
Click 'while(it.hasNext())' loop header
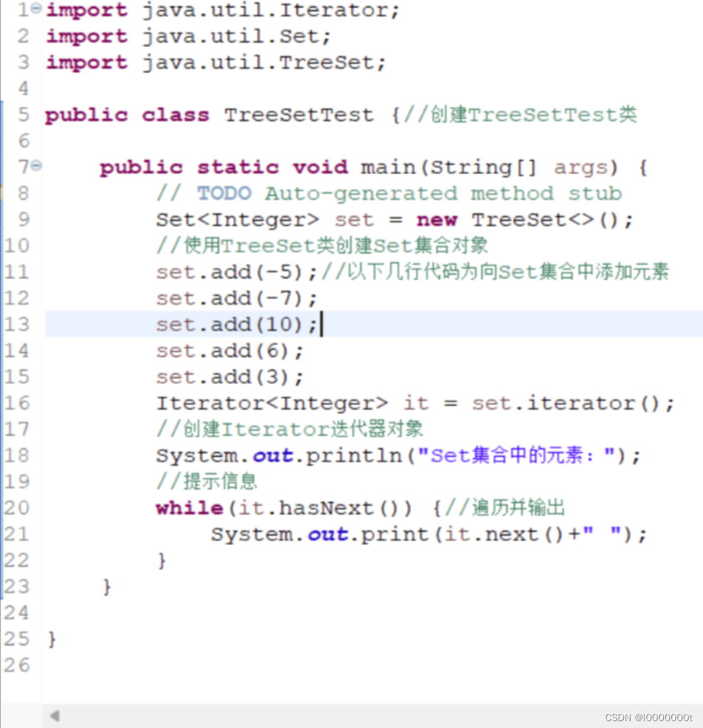click(x=284, y=508)
